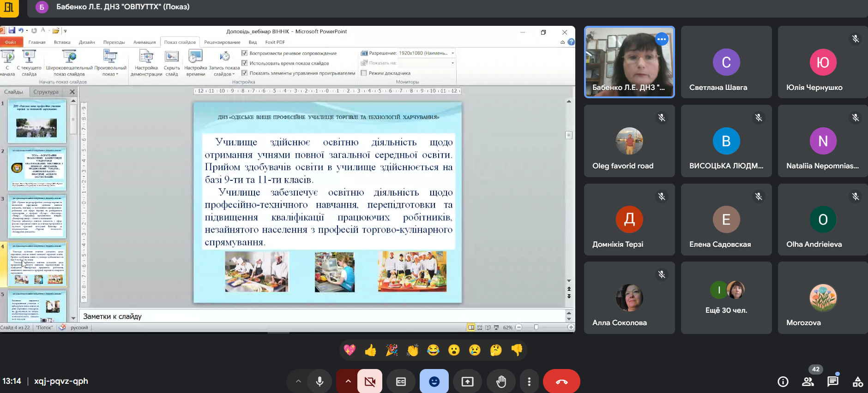Screen dimensions: 868x393
Task: Select slide 3 thumbnail in panel
Action: pyautogui.click(x=37, y=216)
